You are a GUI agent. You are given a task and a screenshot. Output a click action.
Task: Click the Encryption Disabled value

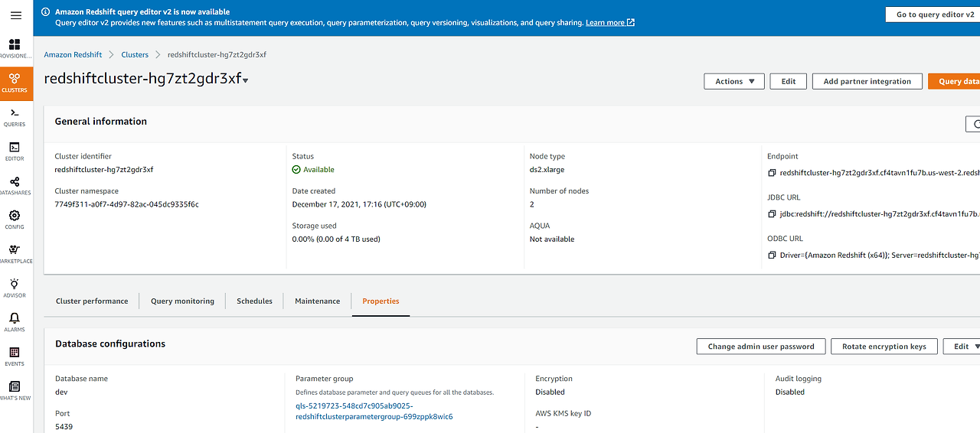(550, 392)
